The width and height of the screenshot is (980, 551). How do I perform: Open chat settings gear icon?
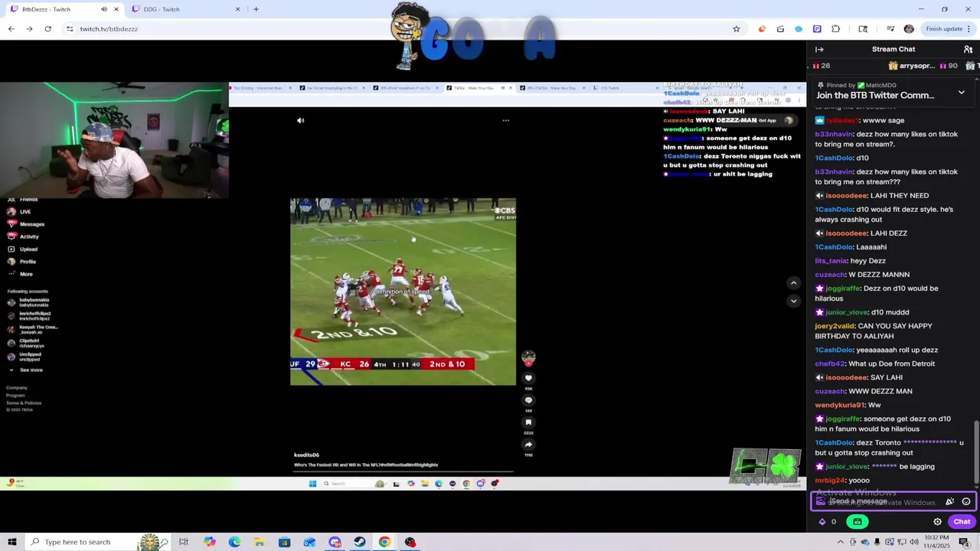click(937, 521)
